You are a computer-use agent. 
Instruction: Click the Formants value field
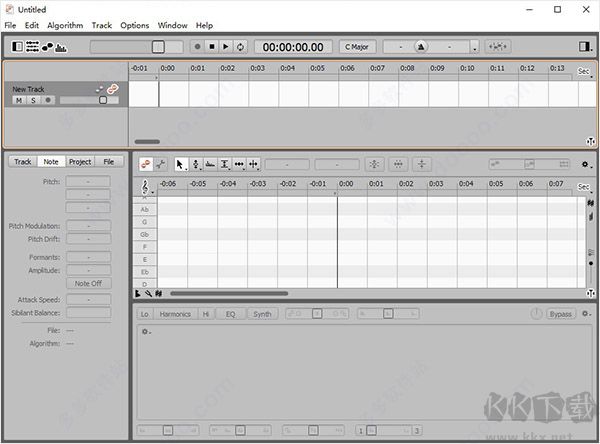tap(88, 258)
